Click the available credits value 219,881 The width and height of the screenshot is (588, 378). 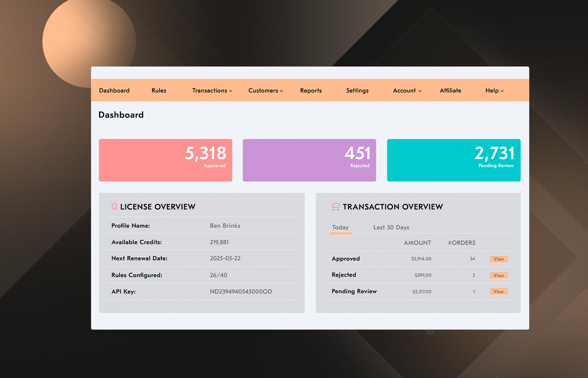(219, 242)
